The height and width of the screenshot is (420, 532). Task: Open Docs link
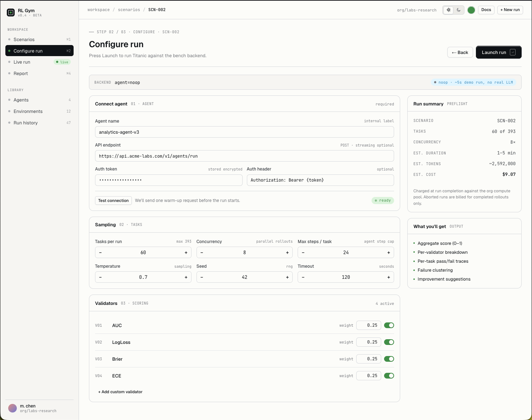tap(486, 10)
